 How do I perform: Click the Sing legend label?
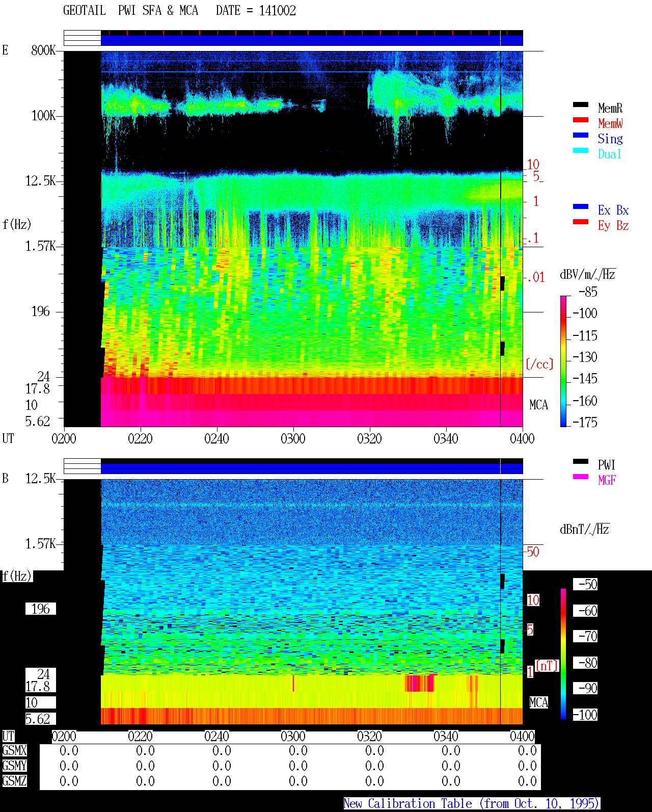[610, 139]
